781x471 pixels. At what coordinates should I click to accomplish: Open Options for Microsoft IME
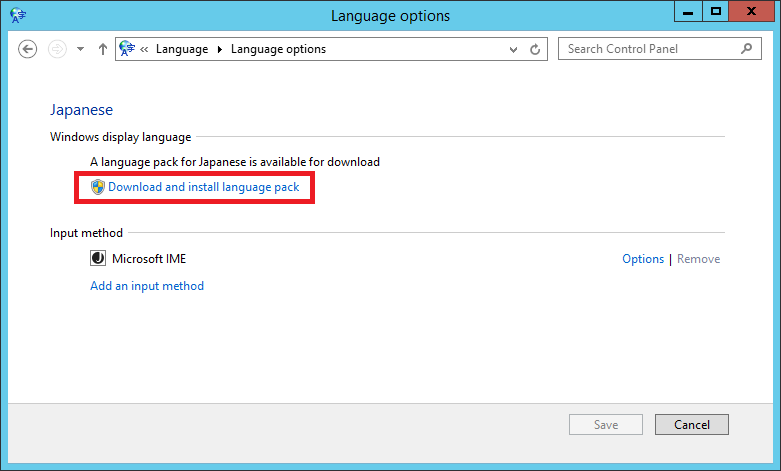pyautogui.click(x=643, y=259)
